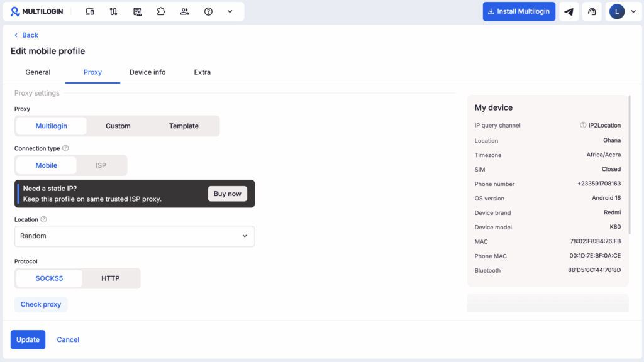This screenshot has height=362, width=644.
Task: Click the Need a static IP? text
Action: coord(50,189)
